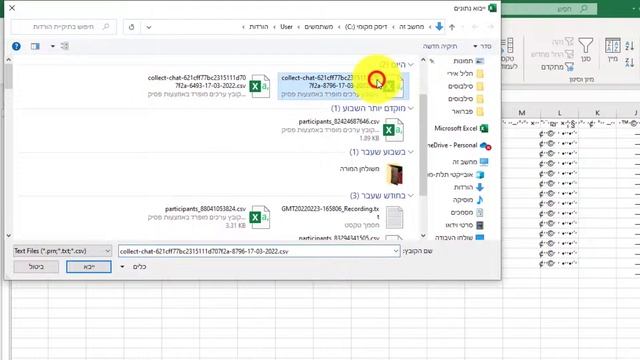
Task: Click User in the address breadcrumb
Action: tap(286, 27)
